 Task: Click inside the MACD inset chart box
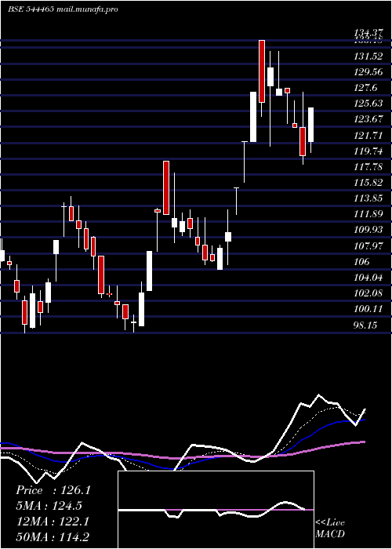pos(216,510)
